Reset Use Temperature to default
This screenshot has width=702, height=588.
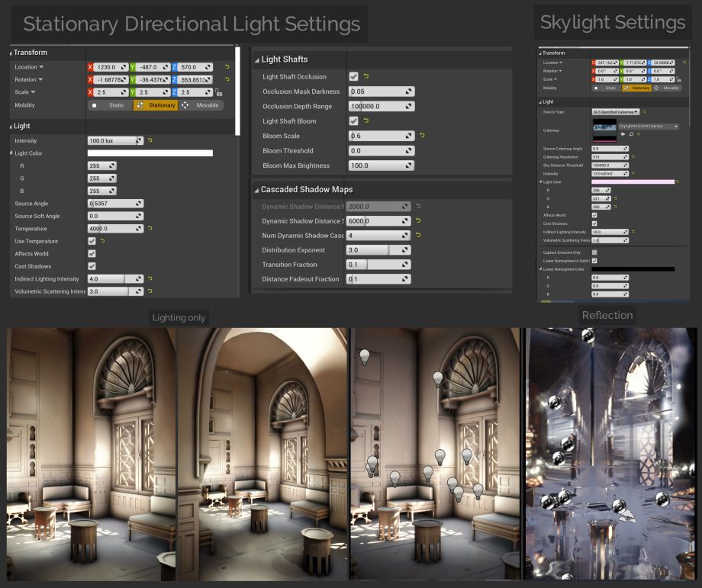(102, 241)
